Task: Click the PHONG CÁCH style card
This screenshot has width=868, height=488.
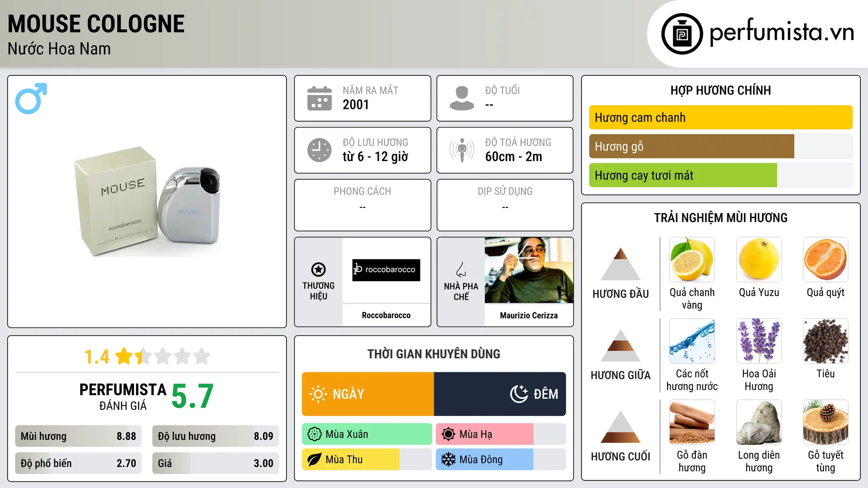Action: tap(362, 205)
